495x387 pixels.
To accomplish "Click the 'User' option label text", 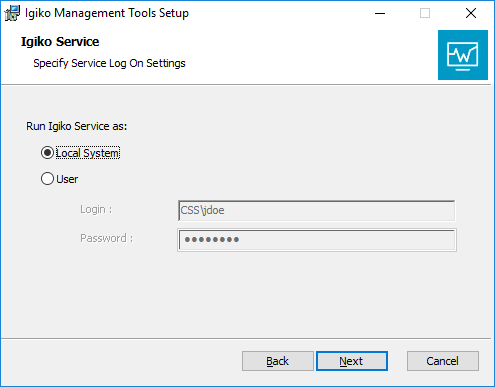I will pos(67,179).
